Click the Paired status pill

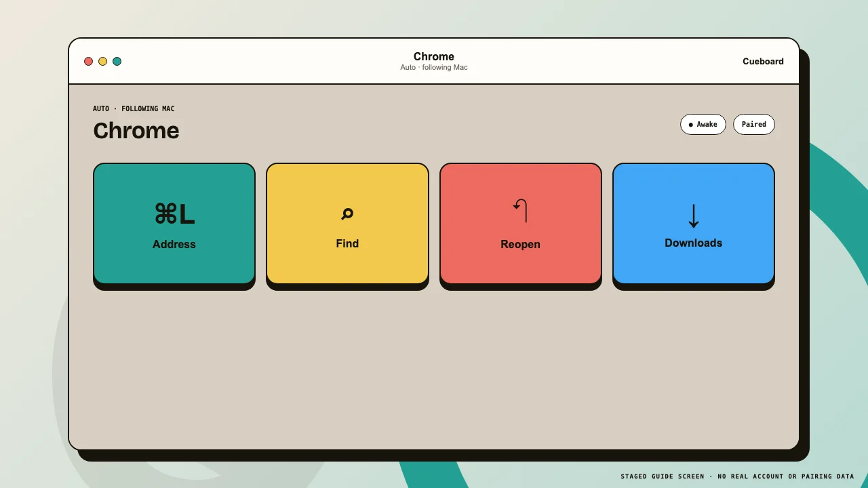point(754,125)
